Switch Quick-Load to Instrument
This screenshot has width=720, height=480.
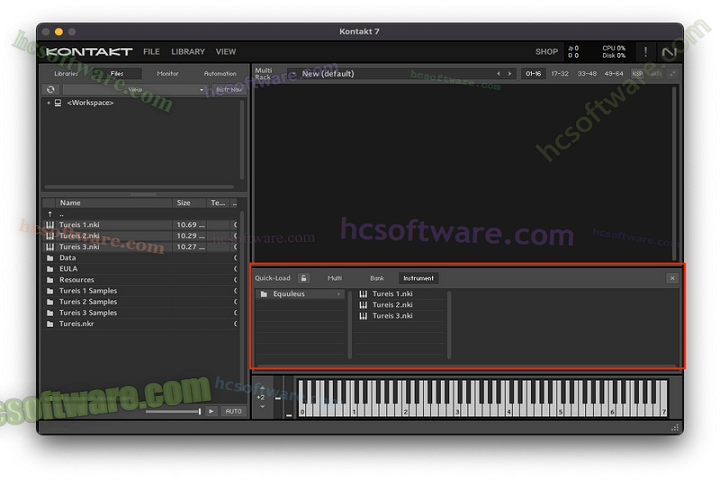[x=418, y=278]
